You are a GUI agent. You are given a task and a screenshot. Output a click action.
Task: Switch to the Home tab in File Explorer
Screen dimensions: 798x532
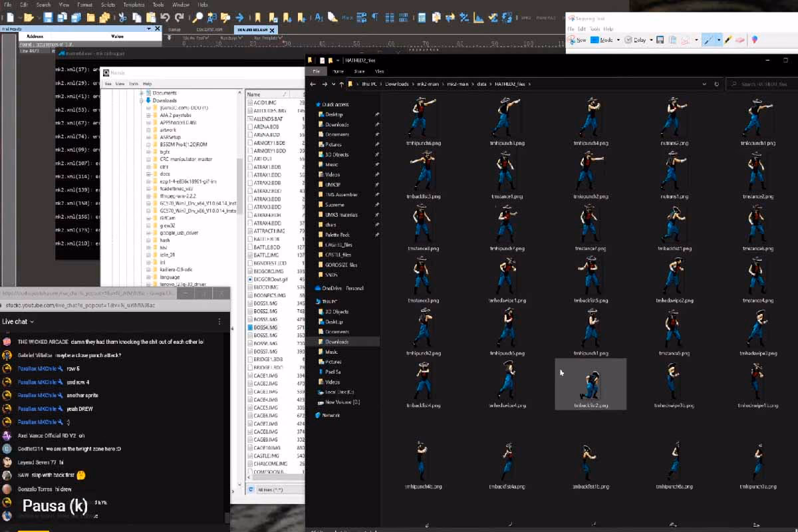coord(338,71)
